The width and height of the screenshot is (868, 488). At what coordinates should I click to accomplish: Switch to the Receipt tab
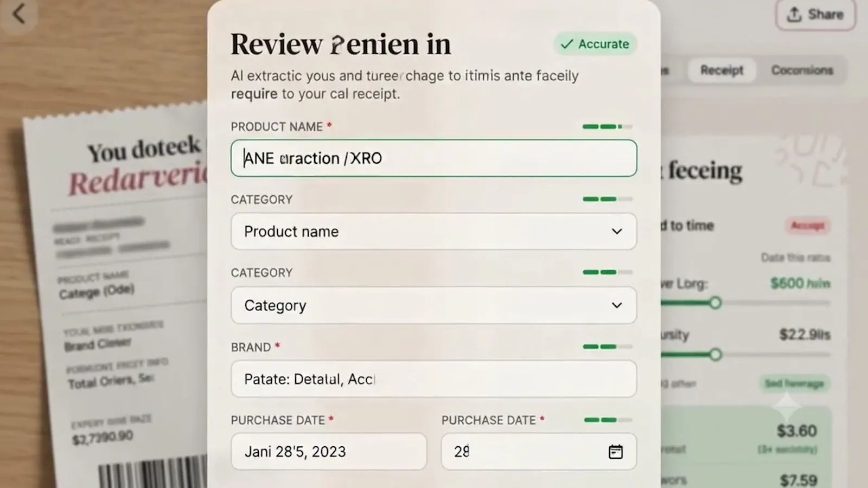tap(722, 70)
